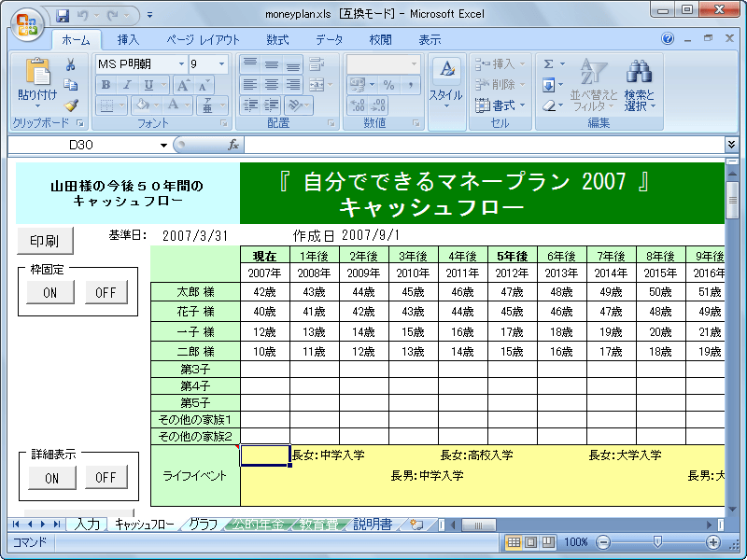
Task: Copy selection with the copy icon
Action: [71, 85]
